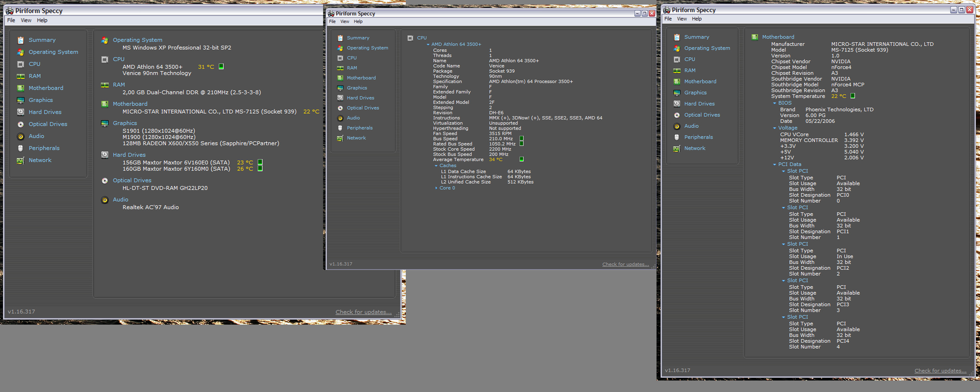The width and height of the screenshot is (980, 392).
Task: Click Audio icon in right Speccy window sidebar
Action: pos(677,126)
